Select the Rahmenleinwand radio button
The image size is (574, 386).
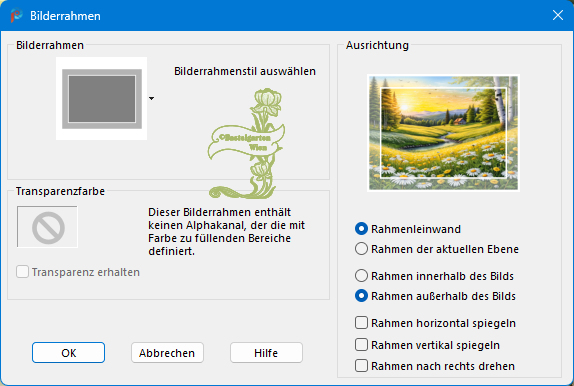point(361,229)
